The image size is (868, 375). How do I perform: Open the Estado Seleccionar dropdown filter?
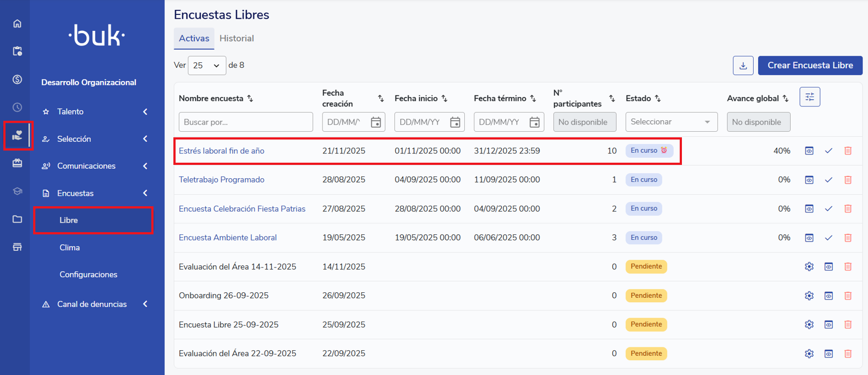point(671,122)
